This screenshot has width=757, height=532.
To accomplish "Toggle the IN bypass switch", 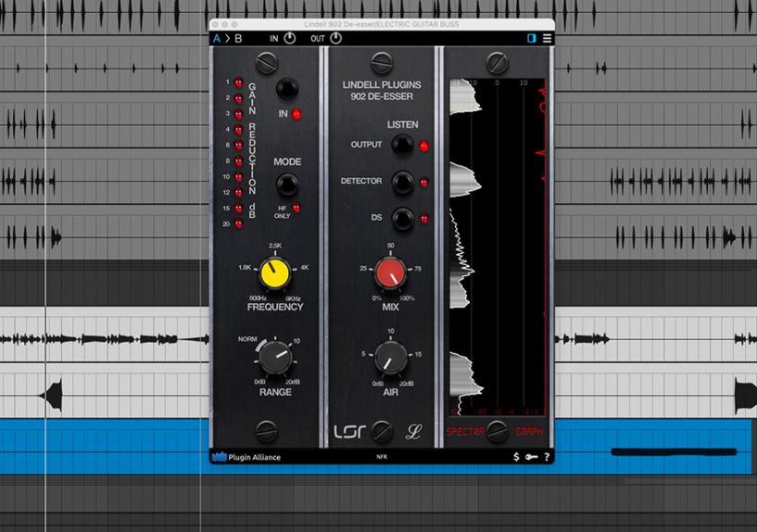I will point(287,89).
